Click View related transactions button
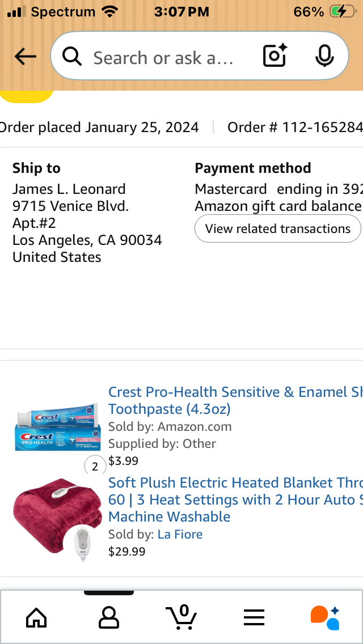Viewport: 363px width, 644px height. point(277,228)
